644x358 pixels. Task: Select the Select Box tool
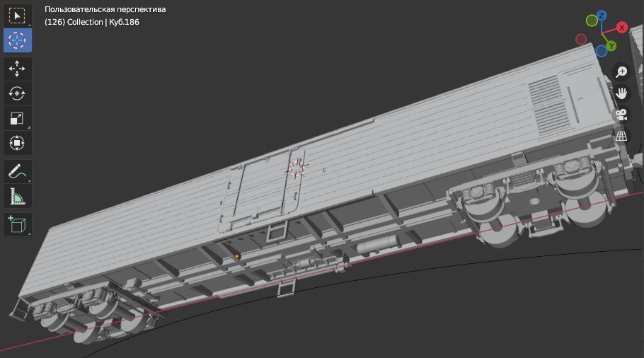pos(17,16)
